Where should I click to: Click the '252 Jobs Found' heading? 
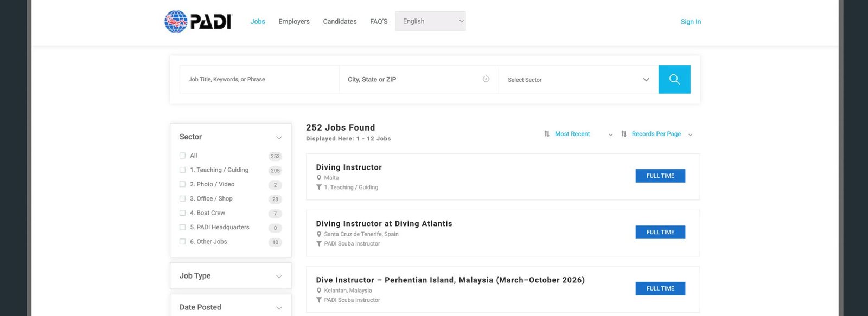[x=340, y=127]
